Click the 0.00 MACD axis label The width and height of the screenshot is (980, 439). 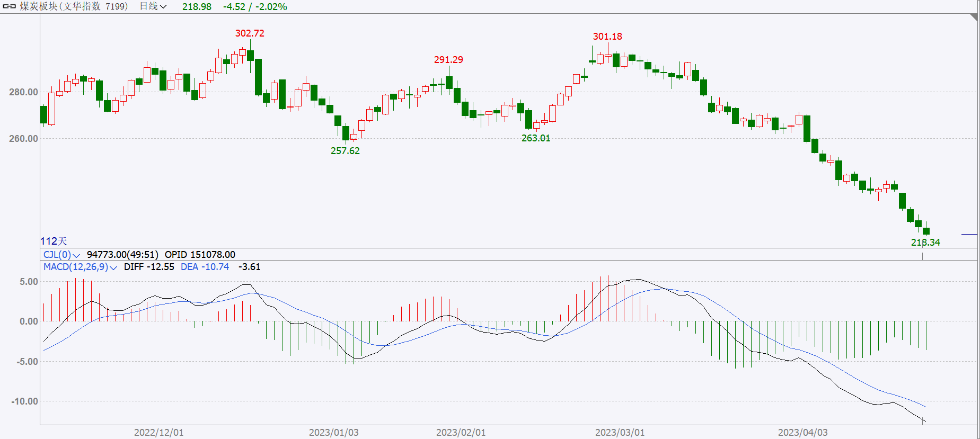(x=29, y=321)
